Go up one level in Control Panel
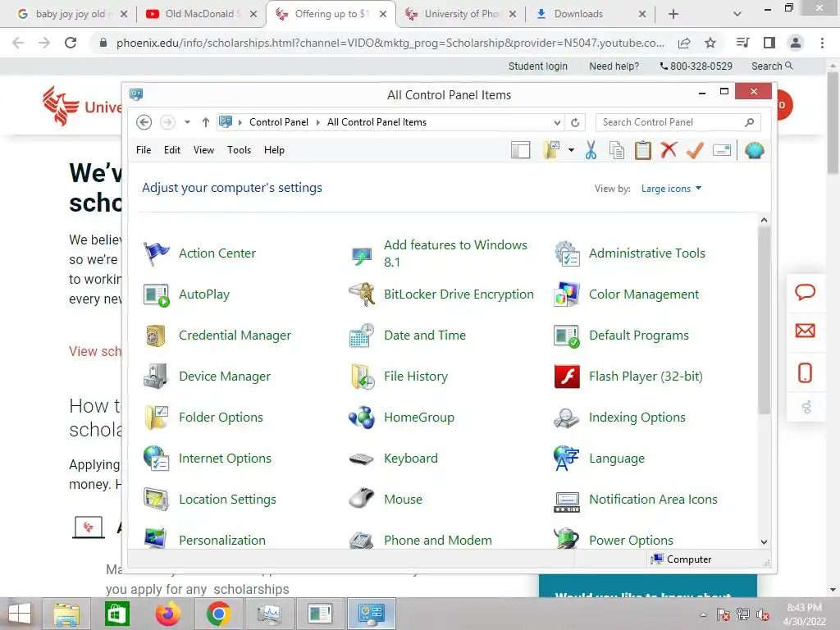Screen dimensions: 840x630 coord(206,122)
